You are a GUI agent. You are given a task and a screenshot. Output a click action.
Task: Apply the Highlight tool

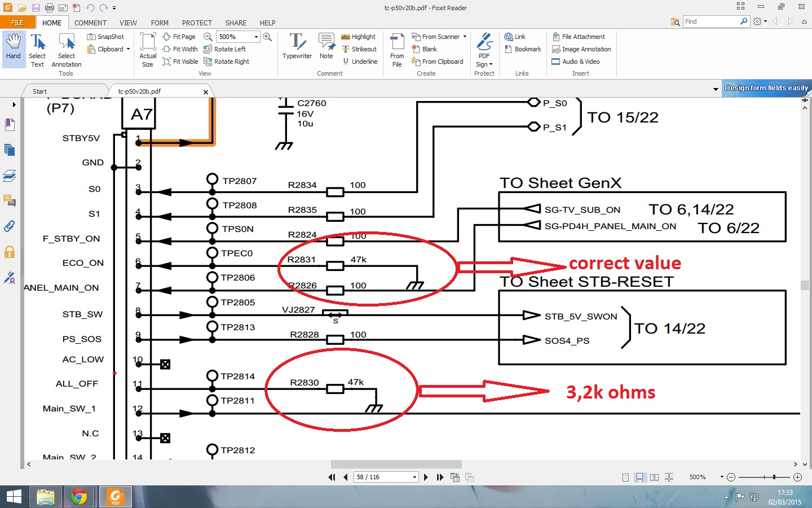pyautogui.click(x=359, y=37)
